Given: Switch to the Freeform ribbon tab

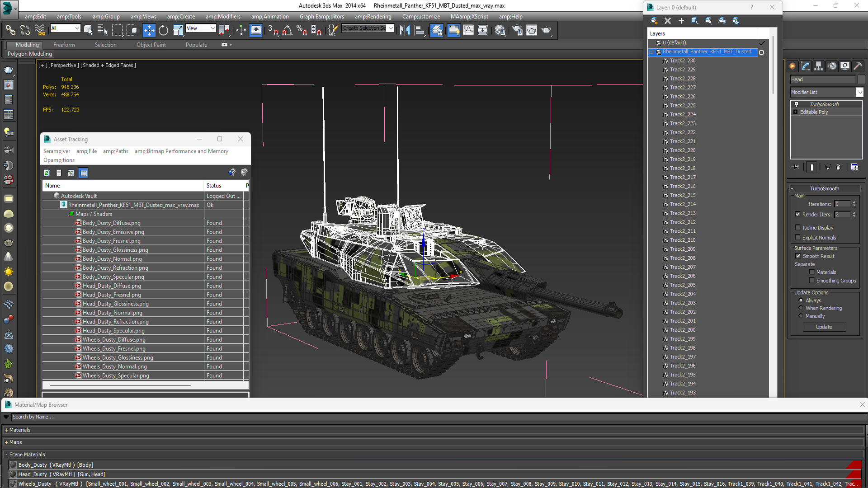Looking at the screenshot, I should tap(64, 45).
